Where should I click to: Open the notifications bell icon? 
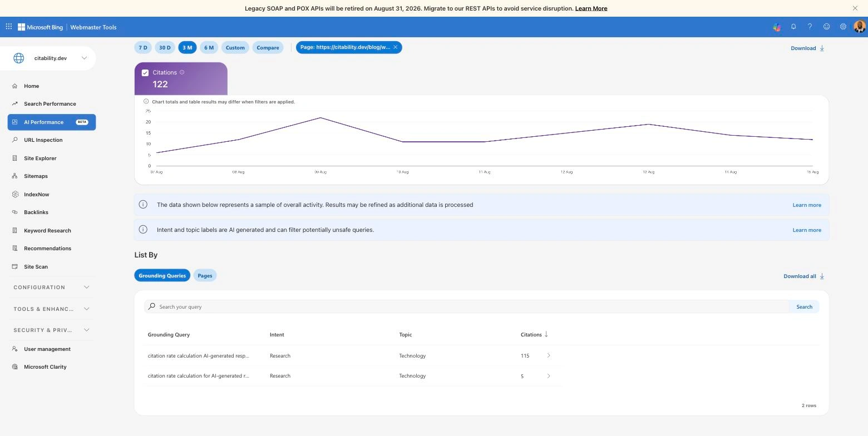(x=793, y=27)
